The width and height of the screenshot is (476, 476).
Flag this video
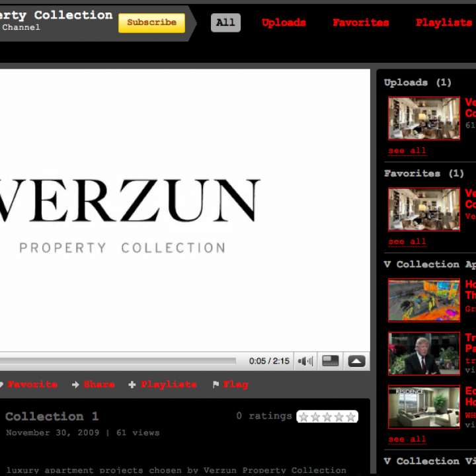tap(235, 385)
